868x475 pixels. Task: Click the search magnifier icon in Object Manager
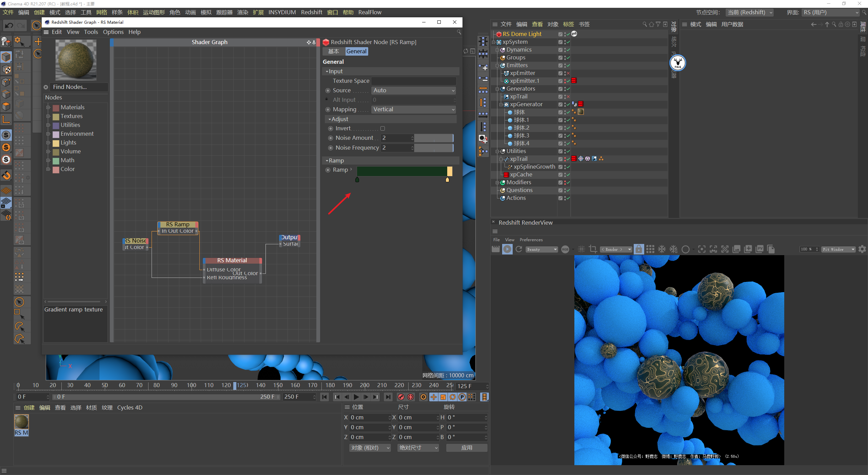(x=644, y=24)
